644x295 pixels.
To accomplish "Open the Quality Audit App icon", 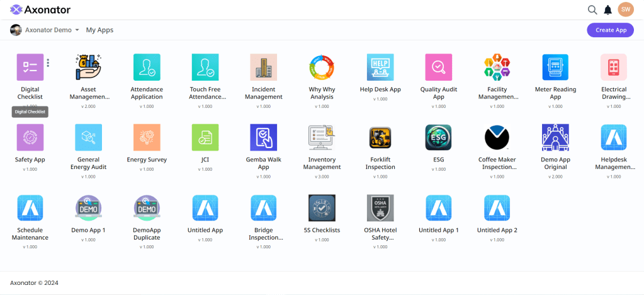I will pos(439,67).
